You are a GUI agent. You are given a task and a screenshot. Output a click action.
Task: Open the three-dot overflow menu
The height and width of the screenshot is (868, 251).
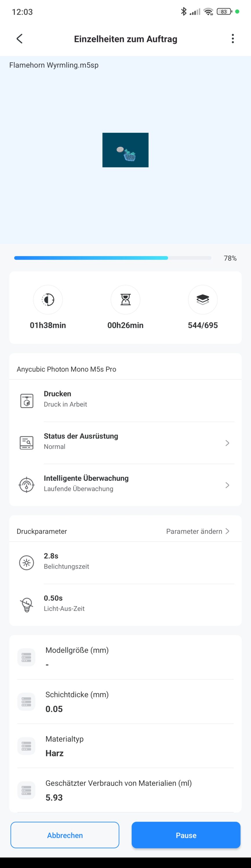[x=232, y=39]
